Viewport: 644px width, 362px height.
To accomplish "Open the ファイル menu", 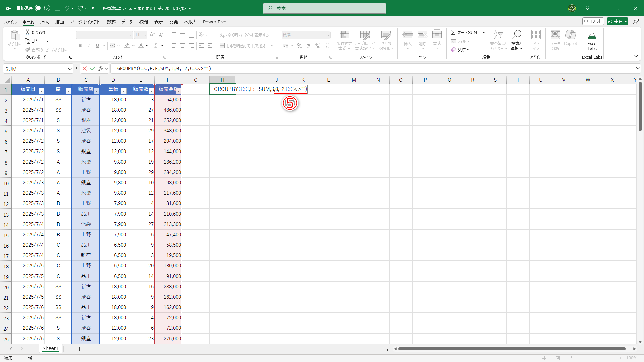I will (10, 22).
